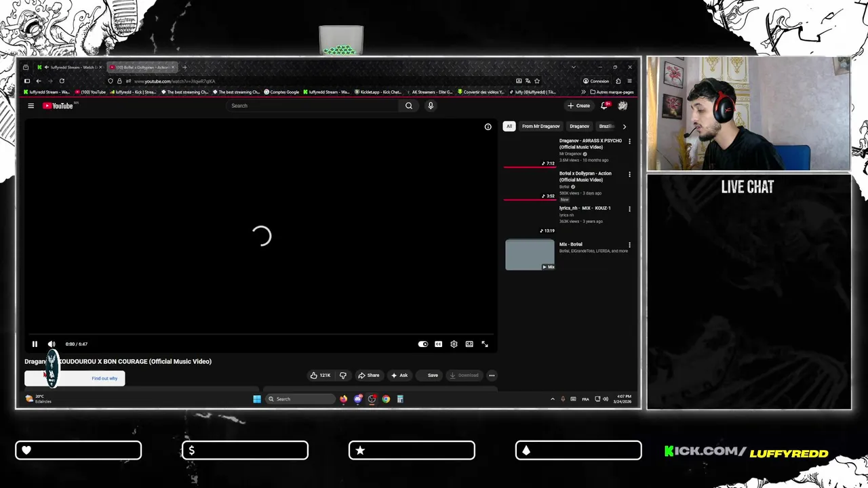Open options for Bo9al x Dollypran Action
868x488 pixels.
629,174
